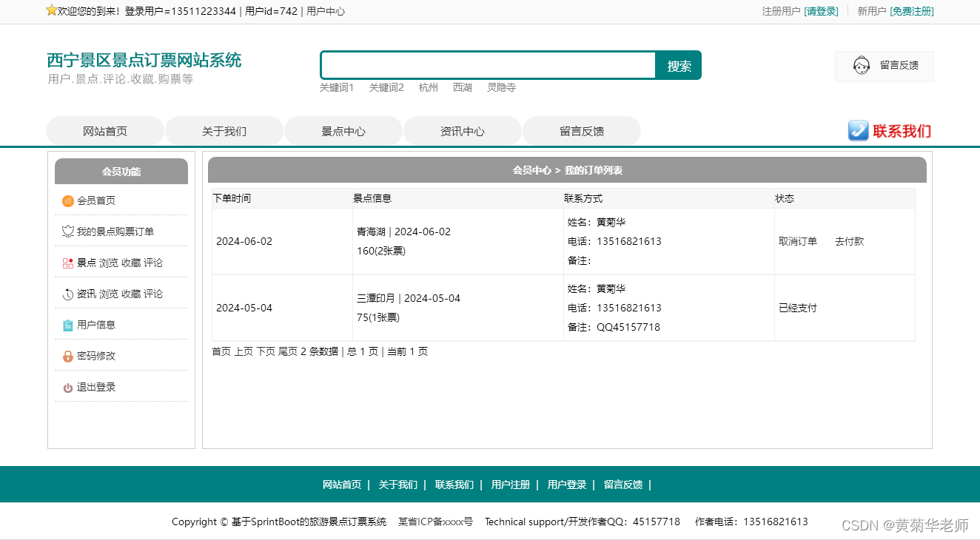Click footer link 联系我们
Screen dimensions: 980x540
[454, 485]
